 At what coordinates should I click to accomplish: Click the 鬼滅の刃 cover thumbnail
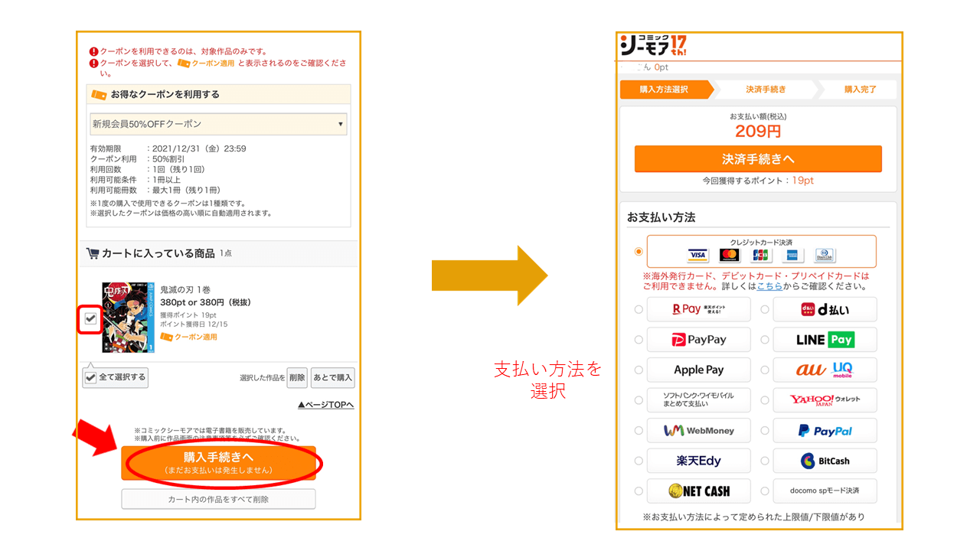(128, 317)
